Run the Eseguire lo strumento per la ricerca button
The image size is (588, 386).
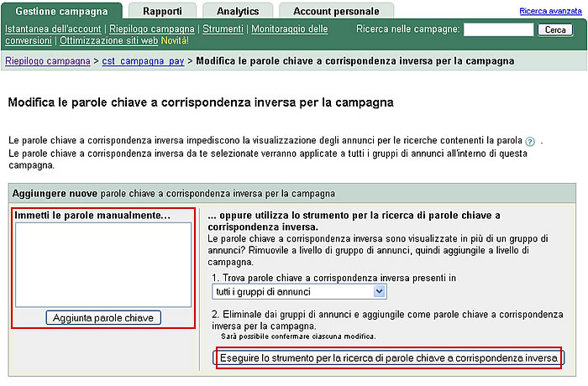point(388,358)
